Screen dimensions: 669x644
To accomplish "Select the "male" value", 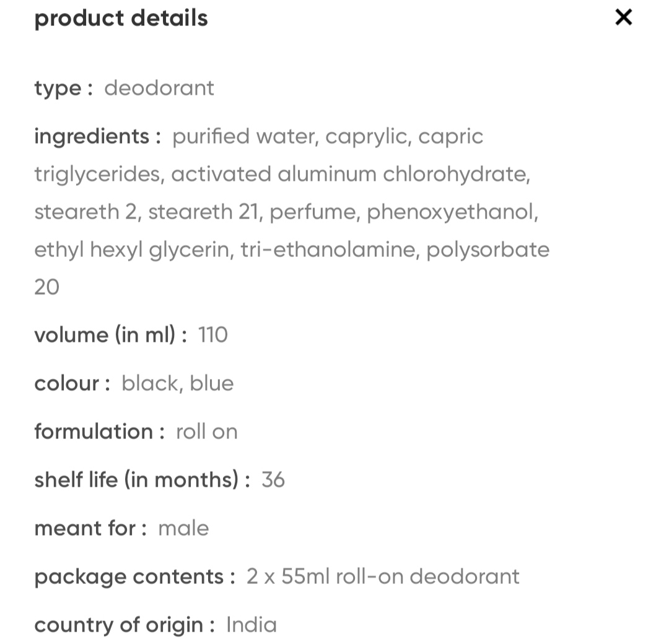I will [184, 528].
